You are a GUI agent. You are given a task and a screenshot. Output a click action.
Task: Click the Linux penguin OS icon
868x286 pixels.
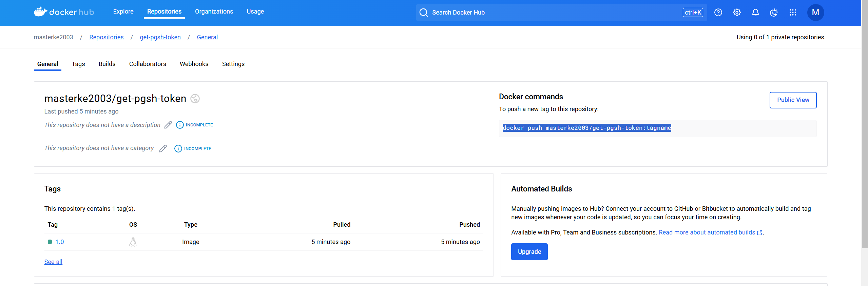133,242
